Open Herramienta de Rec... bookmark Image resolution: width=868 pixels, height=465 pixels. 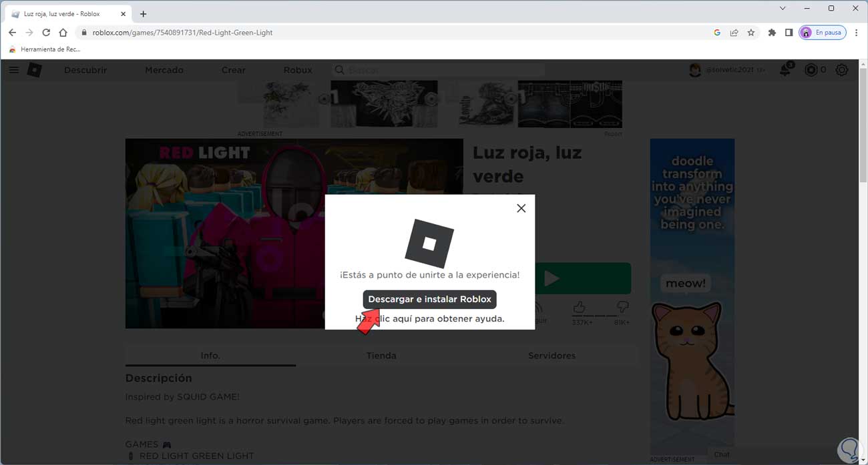45,49
